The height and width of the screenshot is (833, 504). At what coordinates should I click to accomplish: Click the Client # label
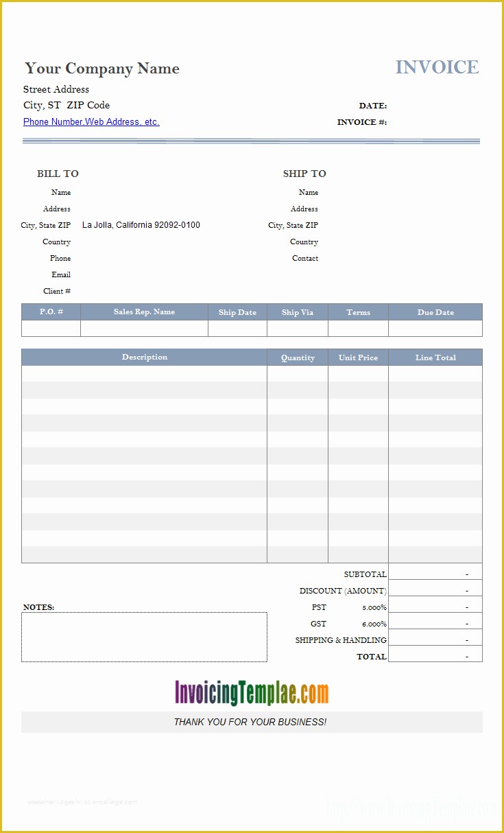[x=57, y=292]
